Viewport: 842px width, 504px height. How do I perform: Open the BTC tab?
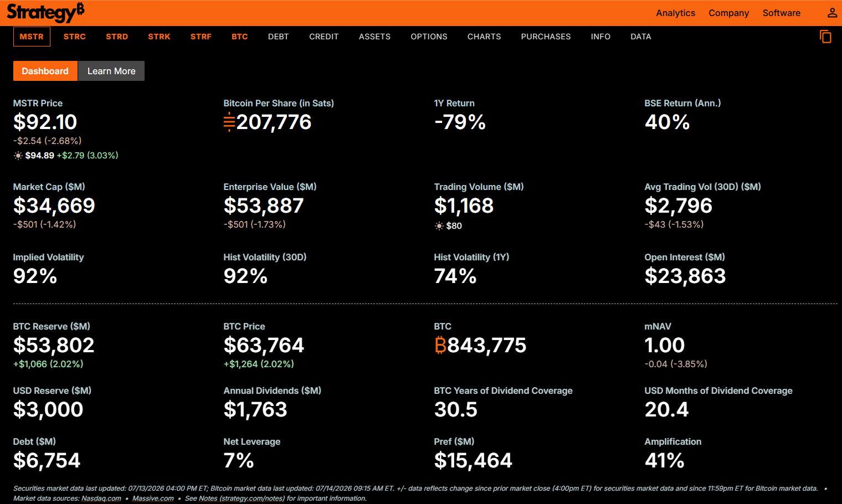tap(240, 37)
